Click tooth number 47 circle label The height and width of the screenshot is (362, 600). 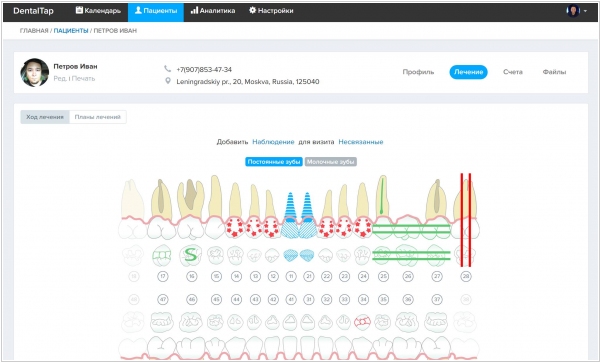click(163, 299)
